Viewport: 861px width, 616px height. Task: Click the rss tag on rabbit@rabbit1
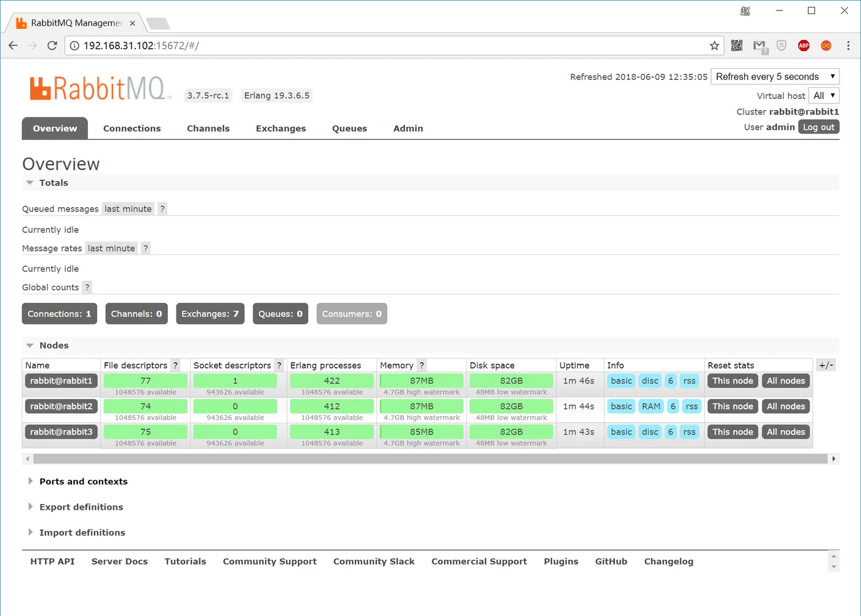689,381
